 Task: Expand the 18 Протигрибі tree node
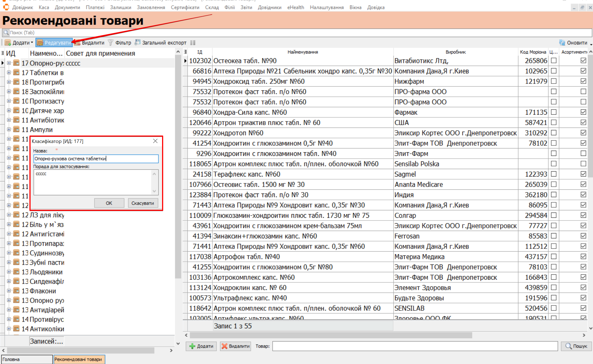9,82
